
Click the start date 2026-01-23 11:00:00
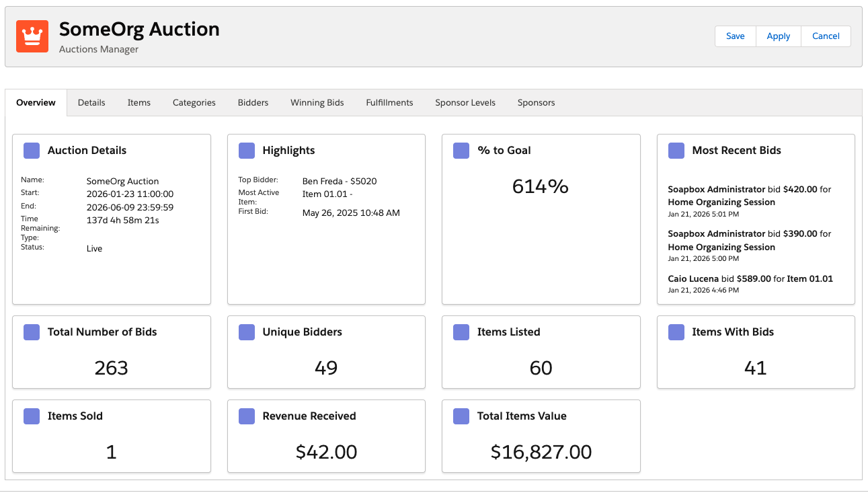point(130,194)
